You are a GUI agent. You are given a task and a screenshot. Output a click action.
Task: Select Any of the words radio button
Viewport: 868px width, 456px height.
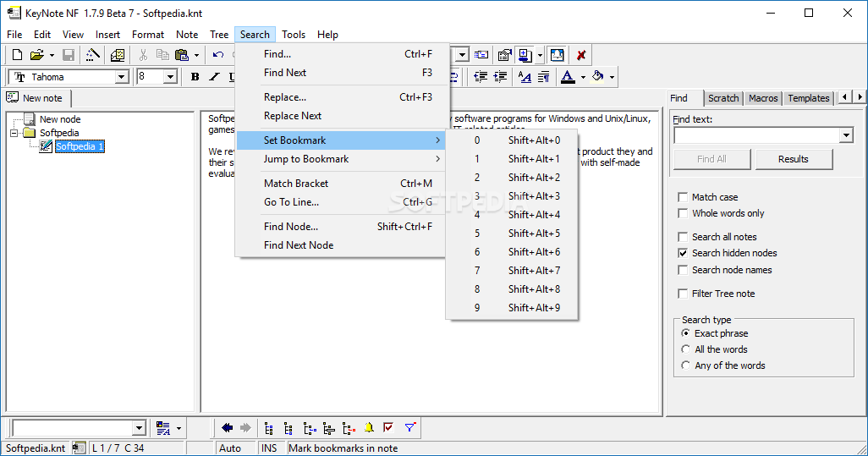tap(685, 365)
